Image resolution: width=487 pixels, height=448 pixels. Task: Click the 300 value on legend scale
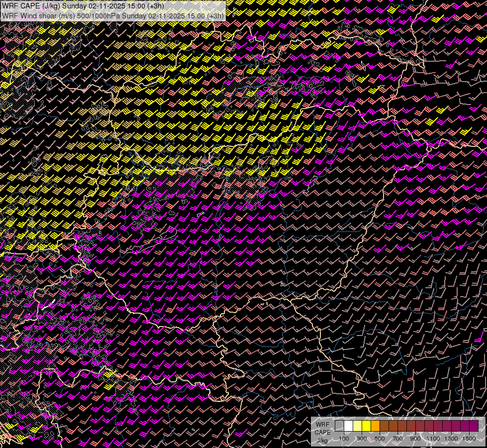click(x=362, y=439)
